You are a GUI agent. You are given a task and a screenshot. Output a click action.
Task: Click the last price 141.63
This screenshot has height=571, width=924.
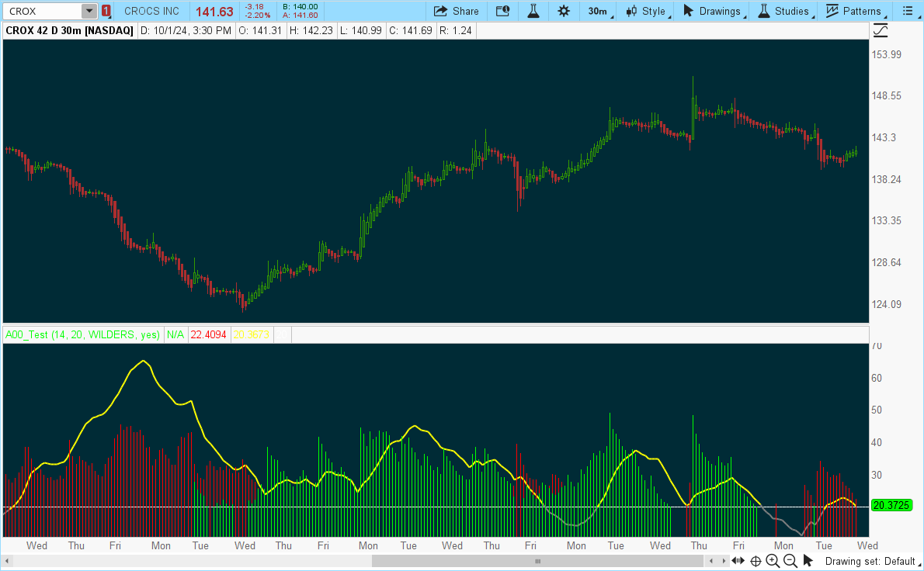214,12
